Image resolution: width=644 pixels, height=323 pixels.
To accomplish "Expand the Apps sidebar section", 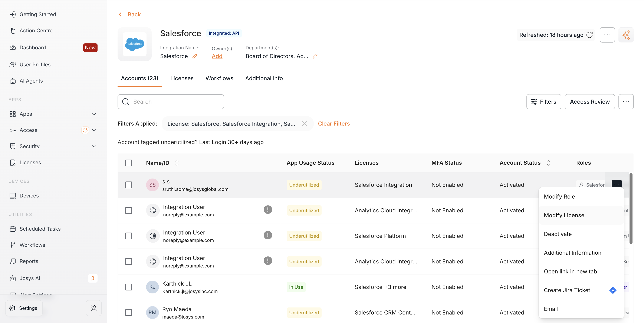I will coord(94,114).
